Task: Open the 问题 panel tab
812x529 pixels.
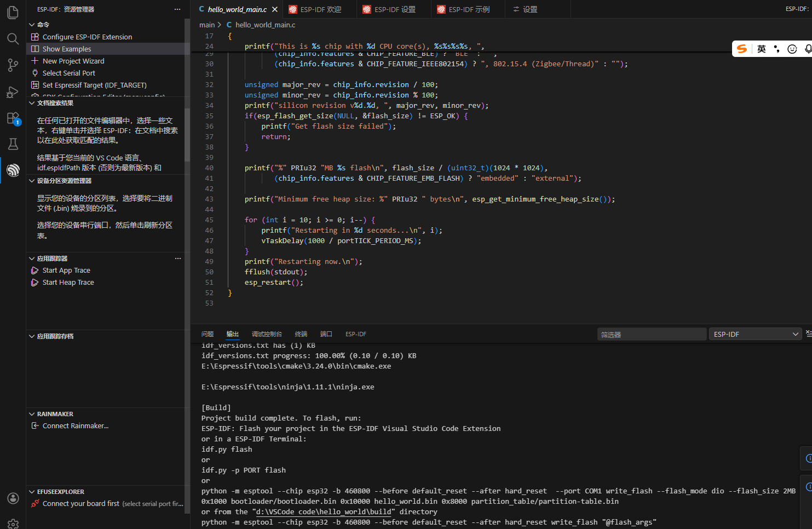Action: click(208, 334)
